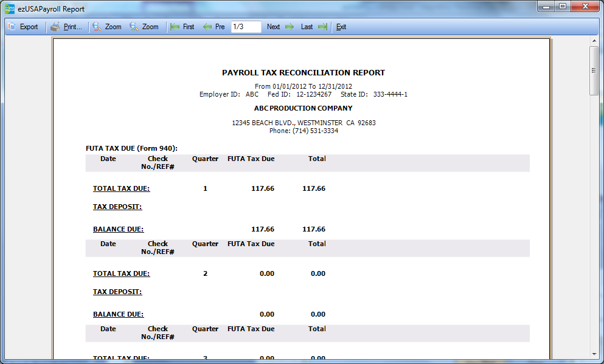Click the vertical scrollbar up arrow
The image size is (604, 364).
[594, 41]
